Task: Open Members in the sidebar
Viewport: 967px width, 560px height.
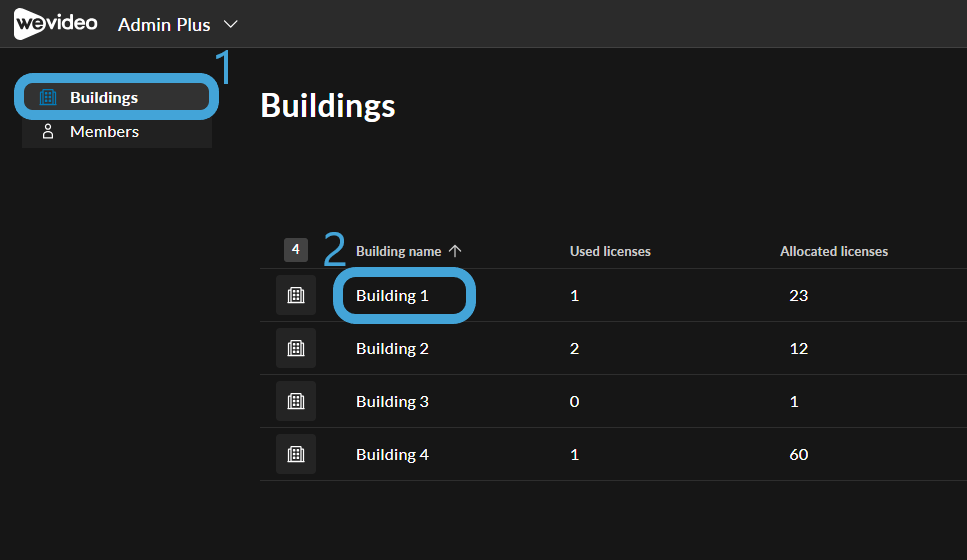Action: [x=117, y=131]
